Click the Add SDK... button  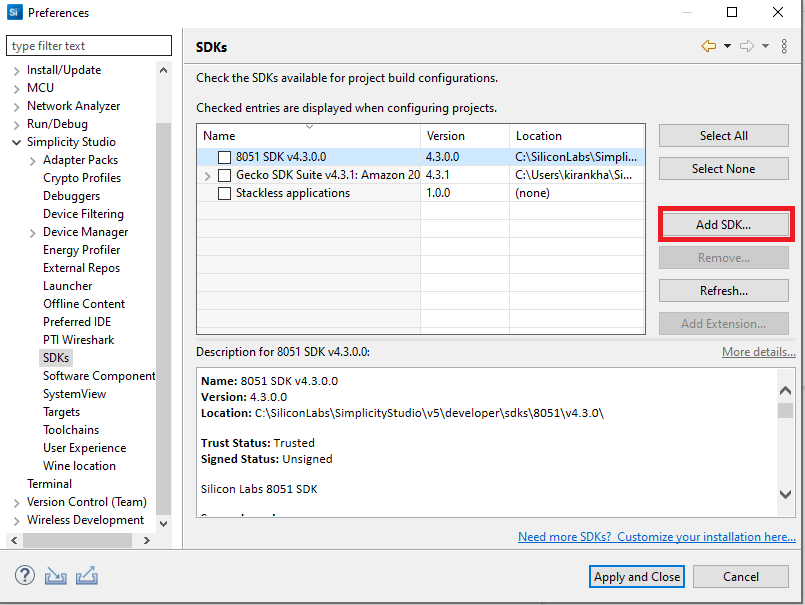(723, 224)
